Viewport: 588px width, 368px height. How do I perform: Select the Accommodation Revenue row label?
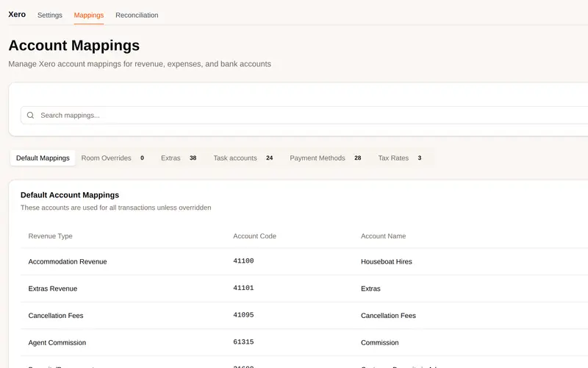68,262
